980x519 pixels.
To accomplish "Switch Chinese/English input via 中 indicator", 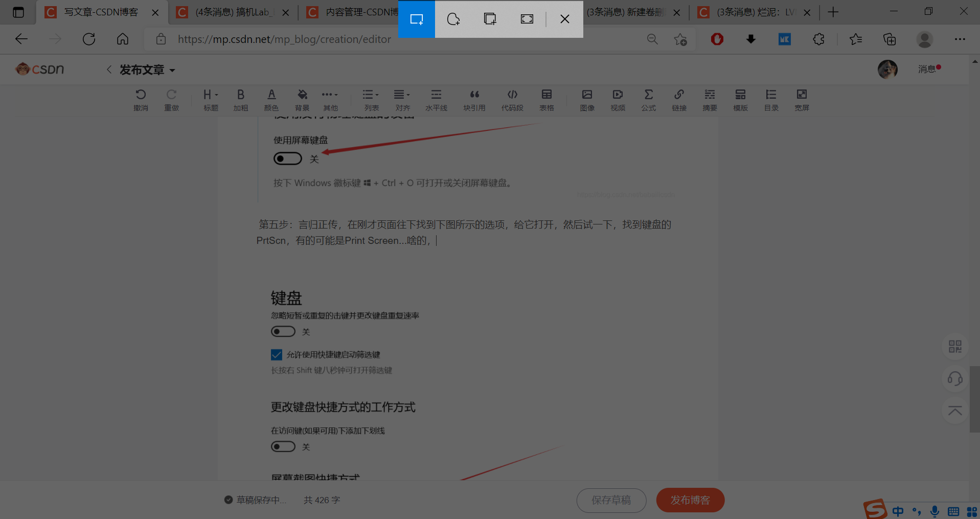I will (897, 511).
